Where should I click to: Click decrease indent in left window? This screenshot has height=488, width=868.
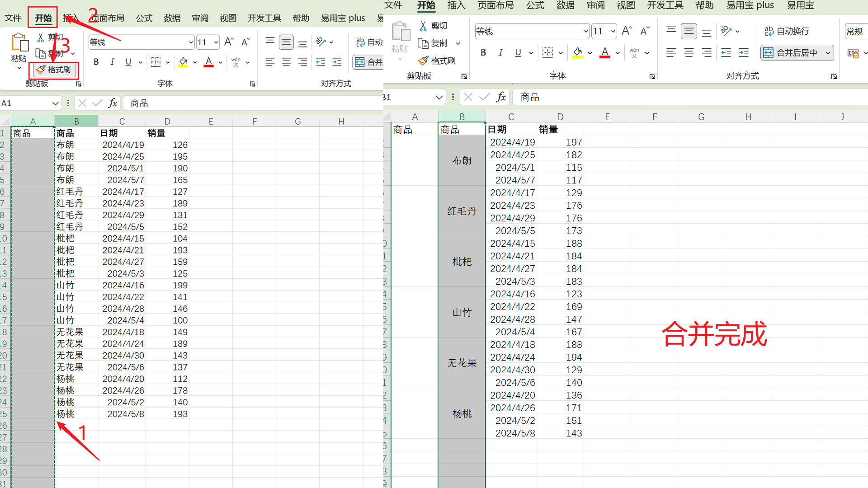click(321, 62)
